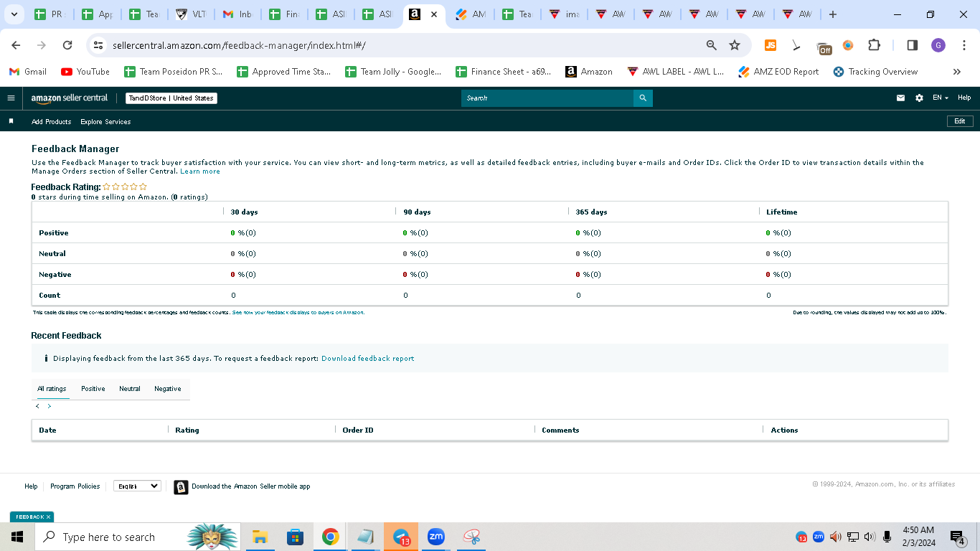Open Zoom from the taskbar
The image size is (980, 551).
tap(436, 537)
